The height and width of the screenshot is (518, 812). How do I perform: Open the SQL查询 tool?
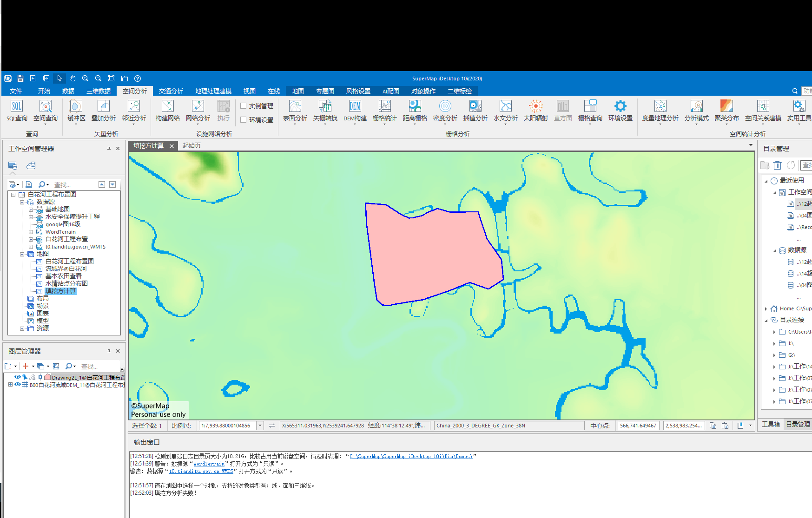tap(17, 111)
